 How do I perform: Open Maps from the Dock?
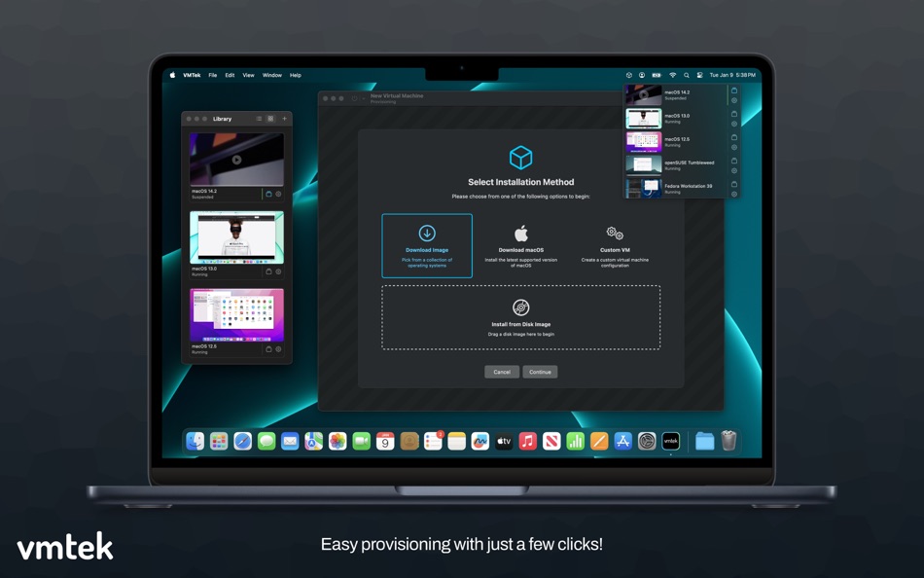point(313,441)
